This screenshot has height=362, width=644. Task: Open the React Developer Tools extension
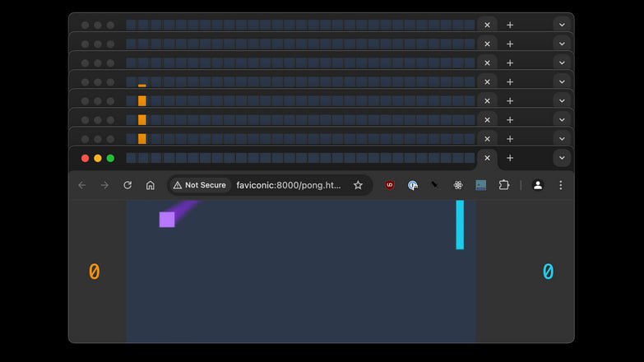point(458,185)
